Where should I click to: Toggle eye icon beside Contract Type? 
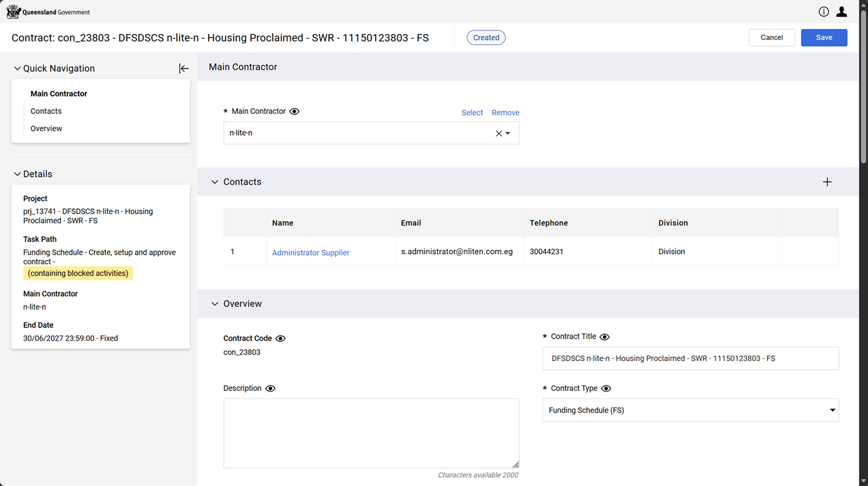(606, 389)
